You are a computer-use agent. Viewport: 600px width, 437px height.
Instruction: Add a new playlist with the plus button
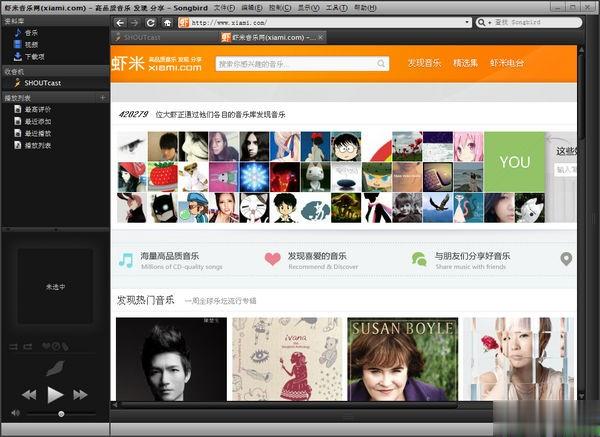(x=102, y=98)
